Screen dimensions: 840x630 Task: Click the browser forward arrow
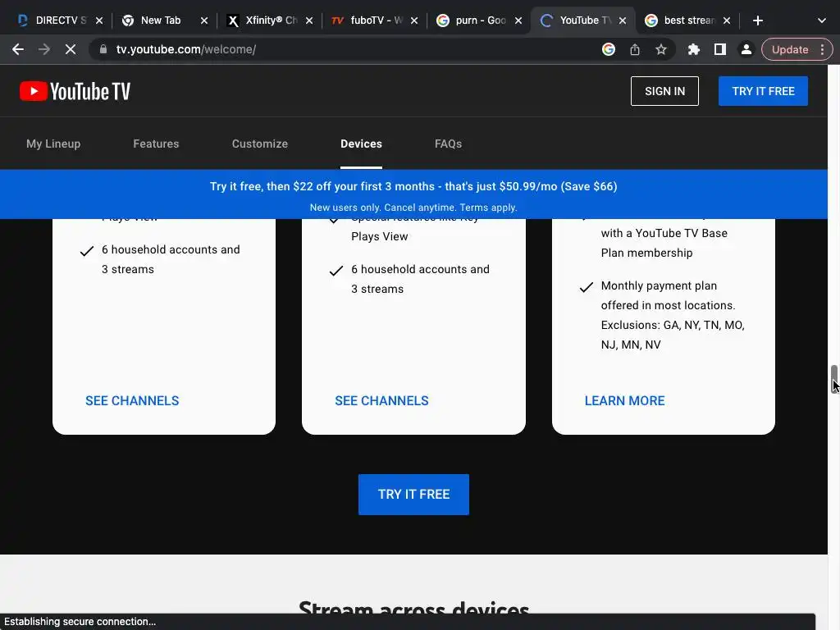44,49
